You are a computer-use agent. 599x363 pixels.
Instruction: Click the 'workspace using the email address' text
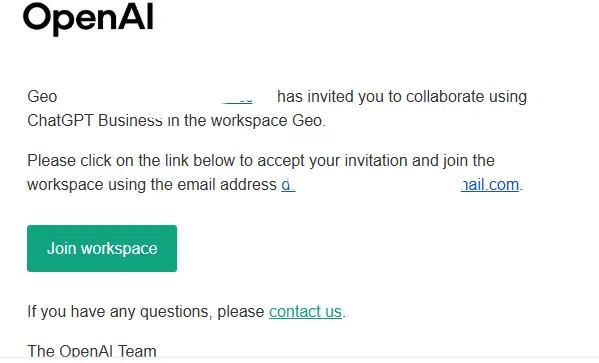pos(152,185)
